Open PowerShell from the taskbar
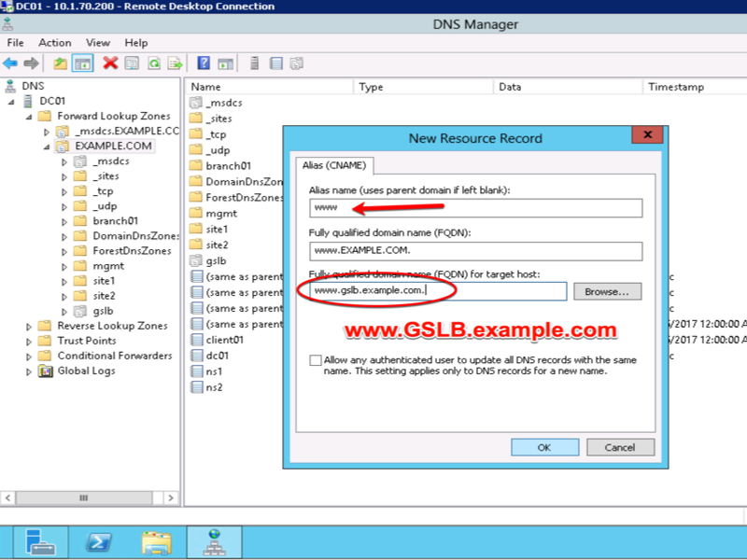This screenshot has height=560, width=747. coord(99,542)
